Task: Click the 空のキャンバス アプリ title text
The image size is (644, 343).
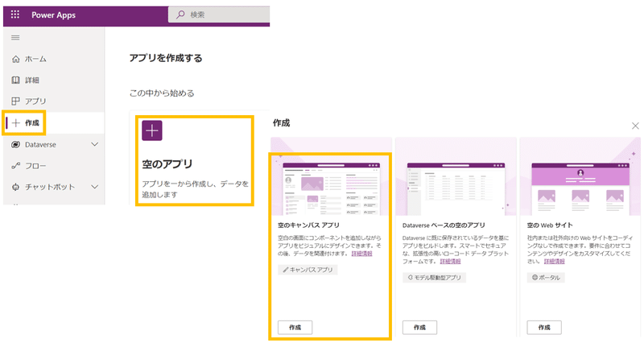Action: (x=308, y=225)
